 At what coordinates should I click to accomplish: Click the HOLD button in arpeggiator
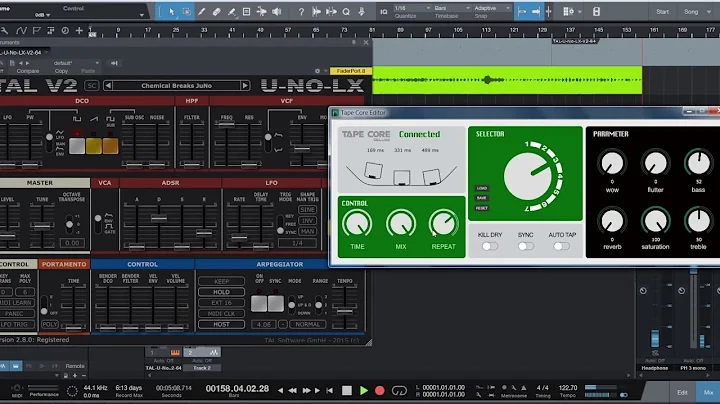221,292
